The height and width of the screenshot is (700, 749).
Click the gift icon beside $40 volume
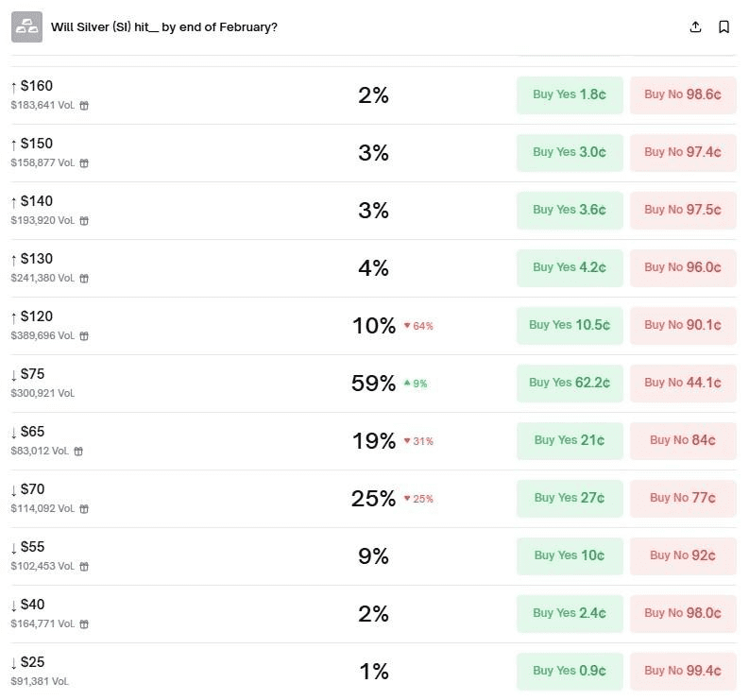pos(84,624)
